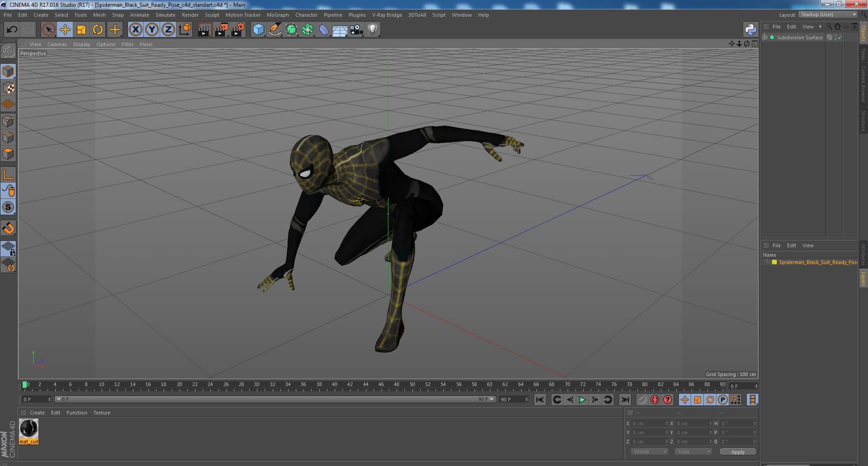This screenshot has height=466, width=868.
Task: Click the yellow layer color swatch
Action: pyautogui.click(x=774, y=262)
